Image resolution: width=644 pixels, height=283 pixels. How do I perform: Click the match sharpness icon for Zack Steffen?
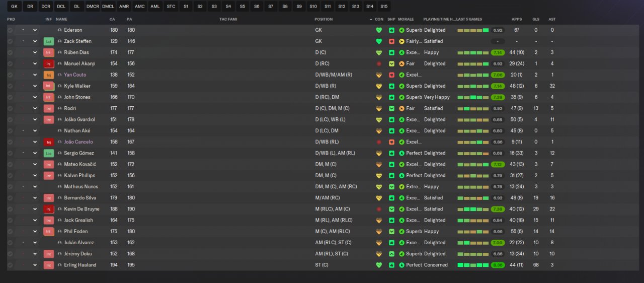(x=391, y=41)
